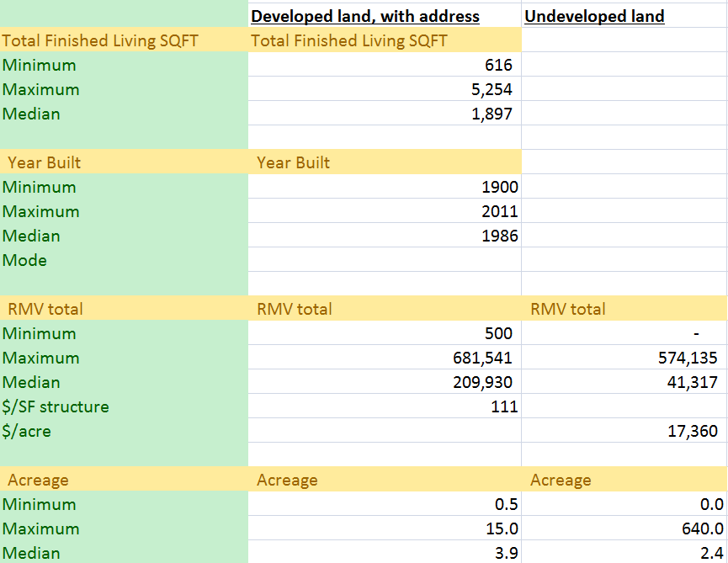This screenshot has height=563, width=728.
Task: Select undeveloped RMV maximum value 574,135
Action: point(688,358)
